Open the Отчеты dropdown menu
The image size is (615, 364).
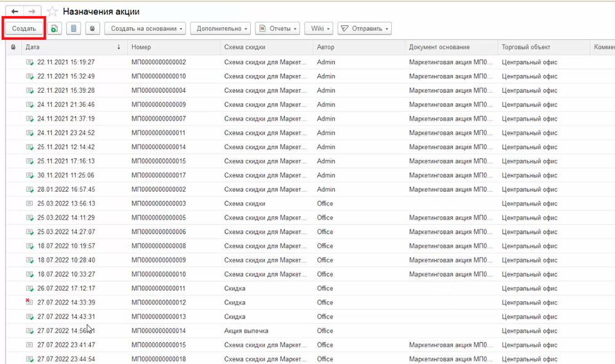[x=278, y=28]
